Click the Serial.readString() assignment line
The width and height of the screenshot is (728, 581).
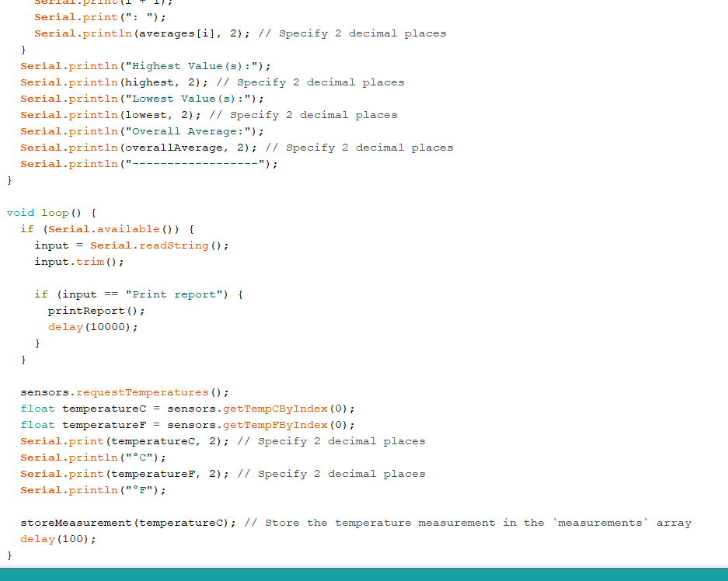pos(131,245)
